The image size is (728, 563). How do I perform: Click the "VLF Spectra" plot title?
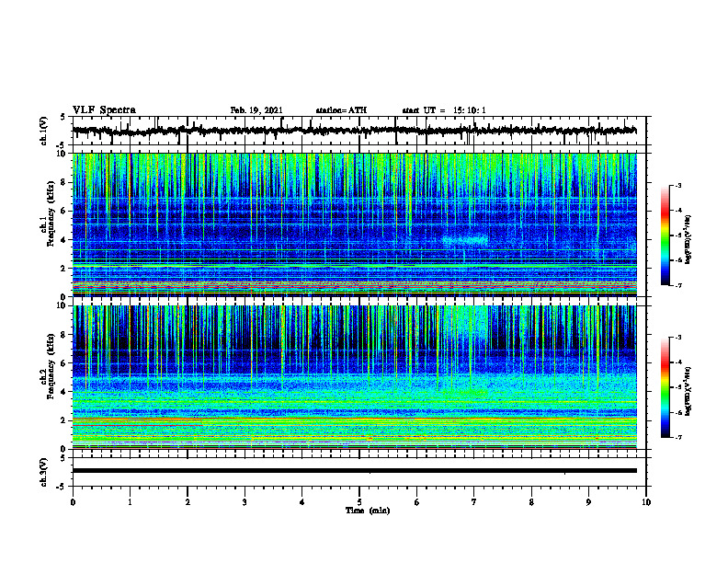pyautogui.click(x=104, y=110)
